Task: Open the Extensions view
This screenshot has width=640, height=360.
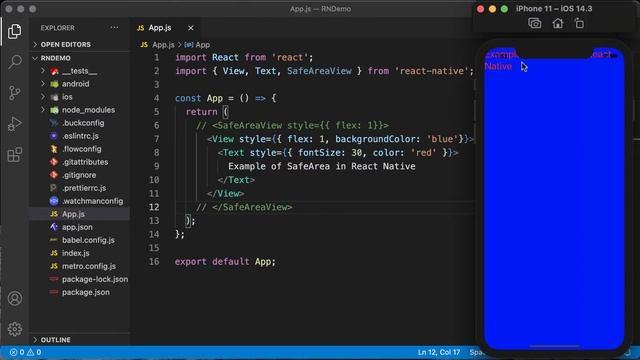Action: 15,155
